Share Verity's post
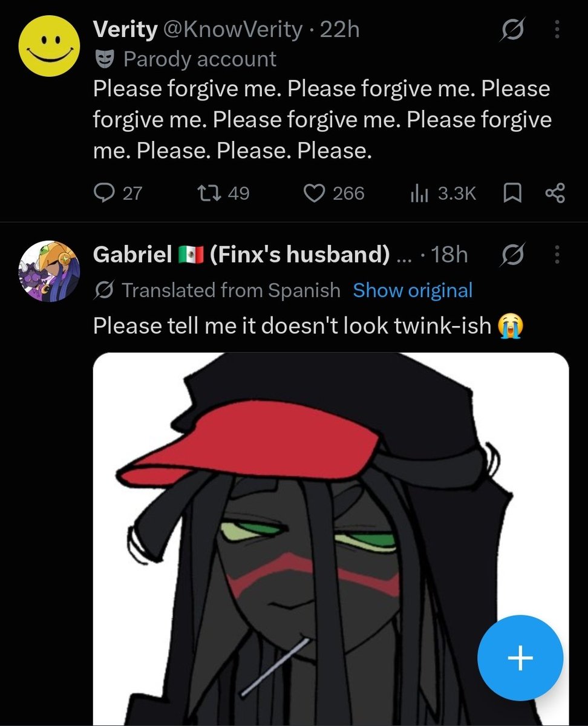 (x=555, y=193)
